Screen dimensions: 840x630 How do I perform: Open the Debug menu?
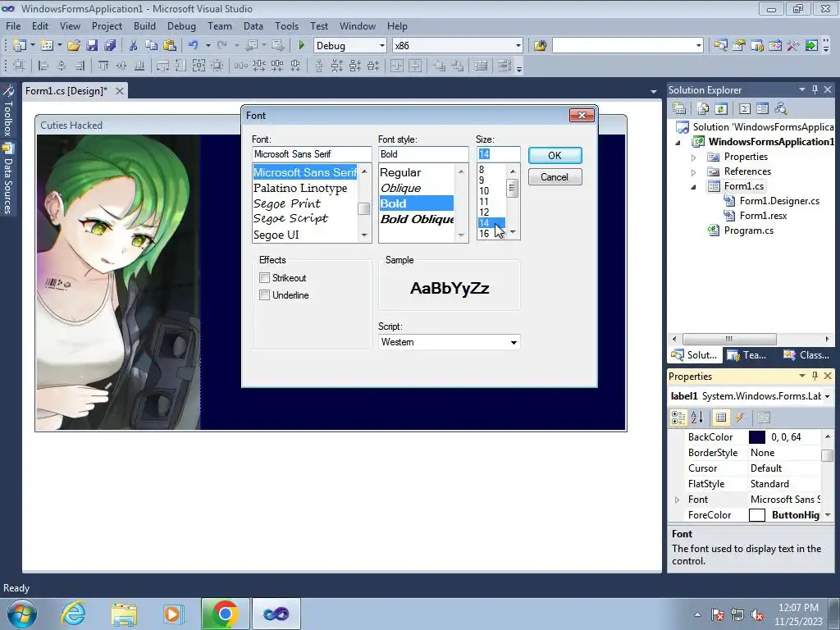point(181,25)
